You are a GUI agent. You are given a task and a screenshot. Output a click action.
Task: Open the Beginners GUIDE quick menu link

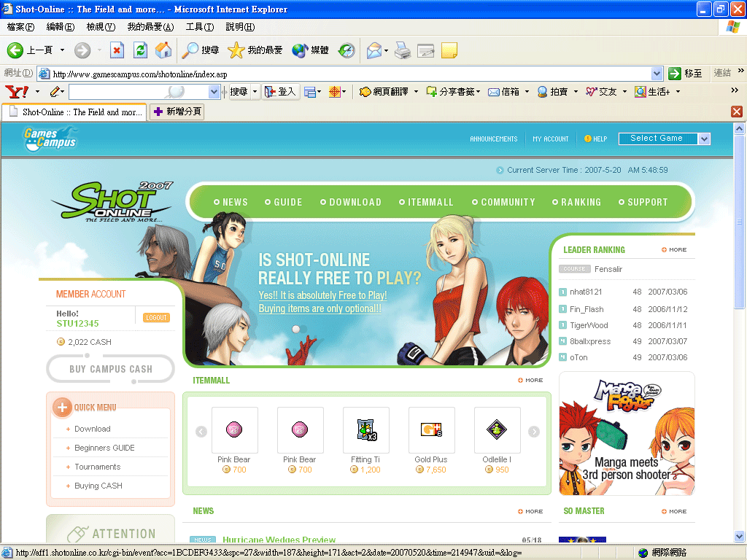[x=104, y=448]
